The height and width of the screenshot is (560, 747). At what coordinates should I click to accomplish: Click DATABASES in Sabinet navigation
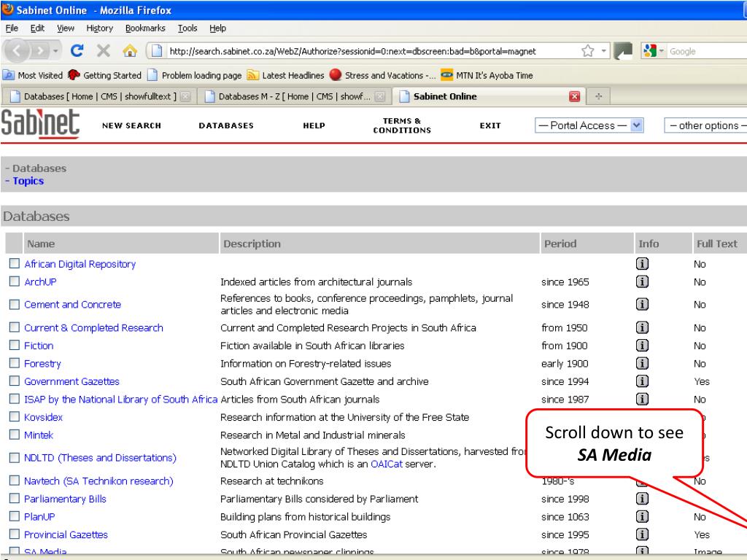[226, 125]
